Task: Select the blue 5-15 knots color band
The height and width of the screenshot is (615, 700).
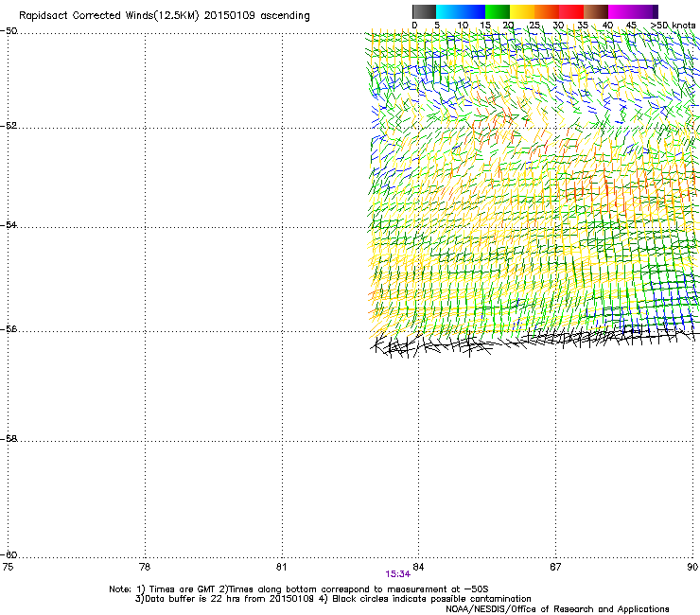Action: (461, 11)
